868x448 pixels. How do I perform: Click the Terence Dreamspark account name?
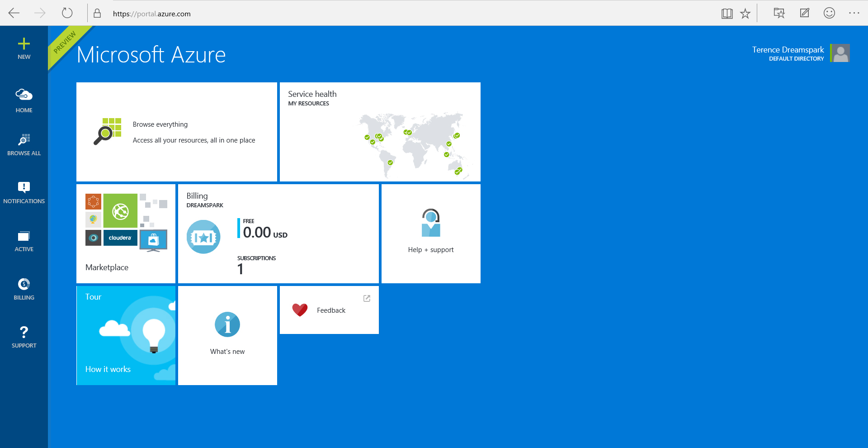click(788, 50)
